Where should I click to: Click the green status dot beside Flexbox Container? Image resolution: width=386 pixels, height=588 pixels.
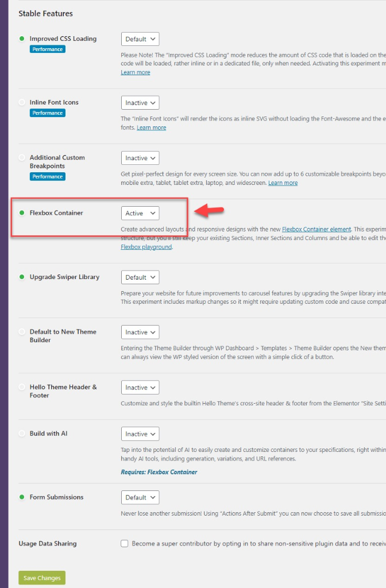pyautogui.click(x=22, y=212)
